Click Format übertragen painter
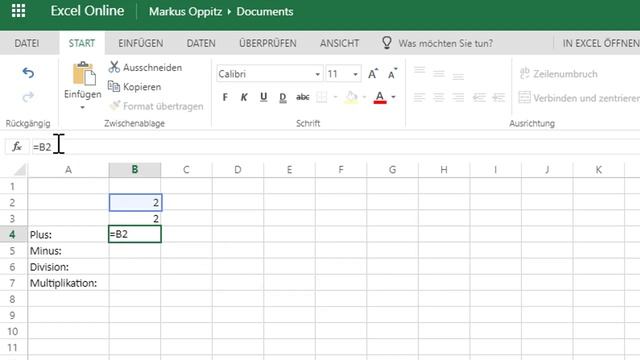This screenshot has width=640, height=360. click(x=156, y=106)
